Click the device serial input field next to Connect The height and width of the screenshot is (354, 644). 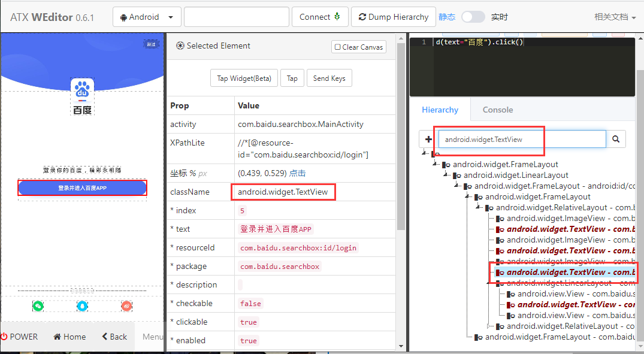[x=236, y=16]
